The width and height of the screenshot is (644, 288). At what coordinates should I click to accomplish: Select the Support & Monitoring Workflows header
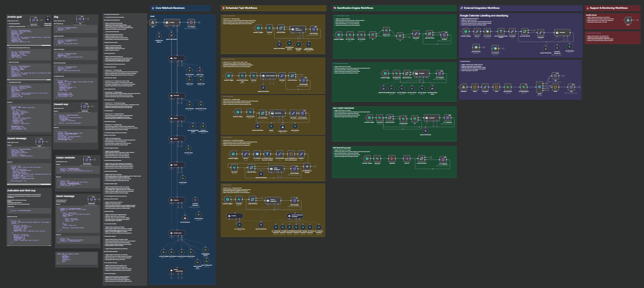pos(608,8)
